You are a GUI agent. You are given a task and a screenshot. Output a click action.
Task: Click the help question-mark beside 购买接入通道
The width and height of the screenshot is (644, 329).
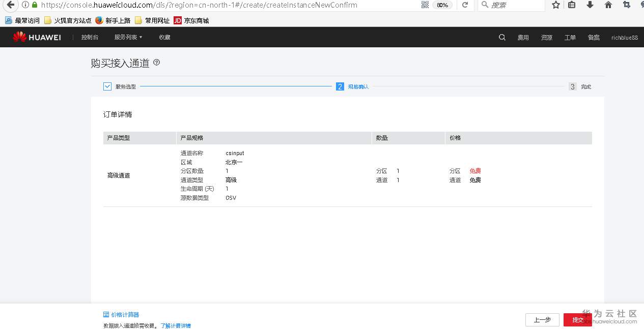(x=156, y=62)
